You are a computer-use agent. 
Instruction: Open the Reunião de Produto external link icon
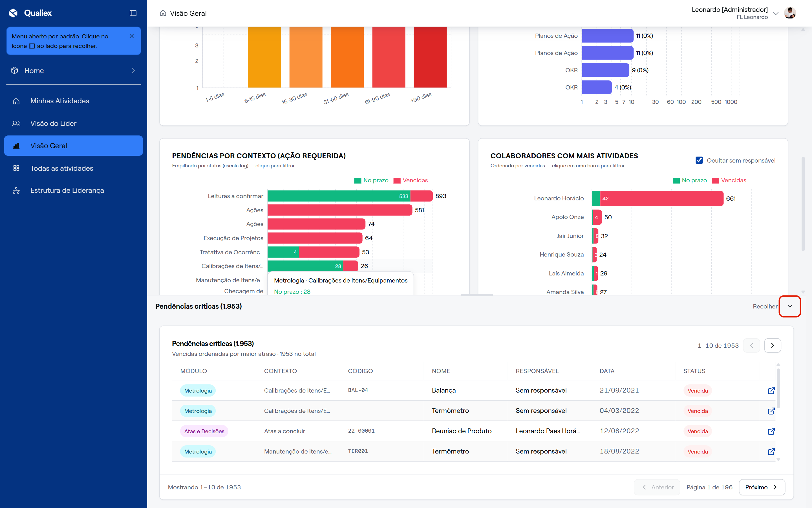coord(771,431)
